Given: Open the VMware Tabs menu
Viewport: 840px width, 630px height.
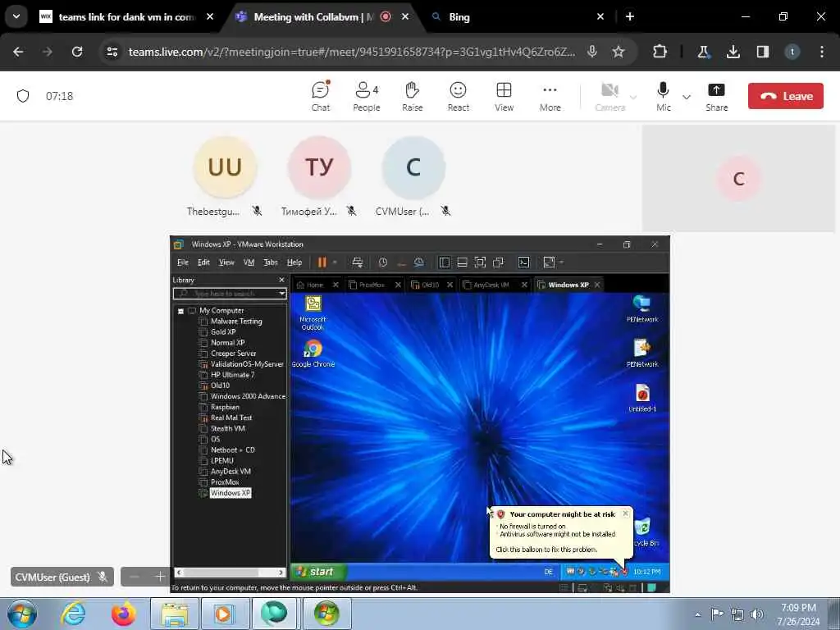Looking at the screenshot, I should (271, 262).
